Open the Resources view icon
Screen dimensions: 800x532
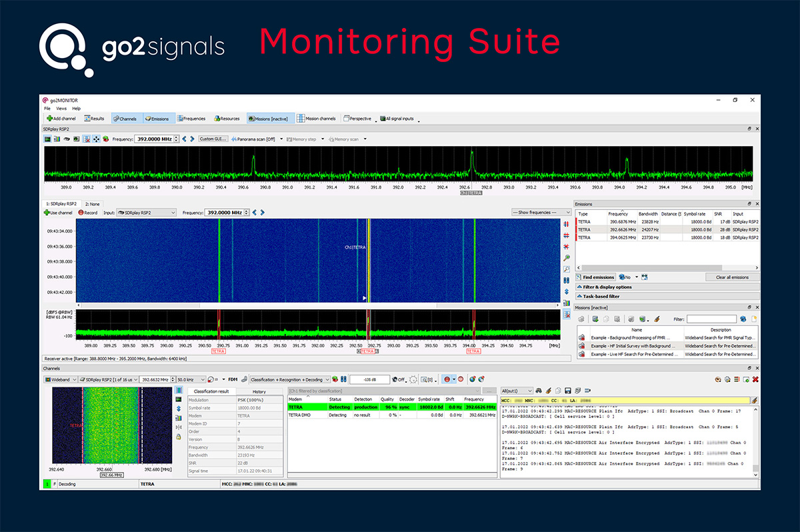(x=218, y=118)
